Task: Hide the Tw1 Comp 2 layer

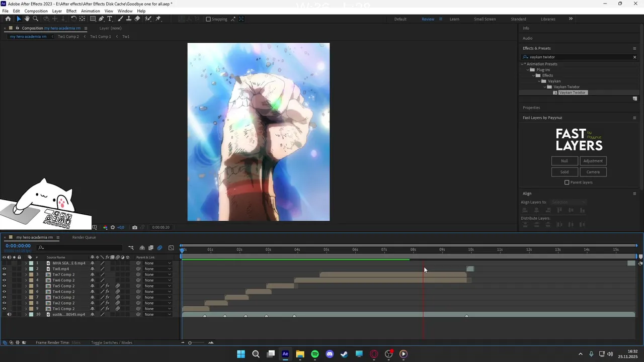Action: [4, 309]
